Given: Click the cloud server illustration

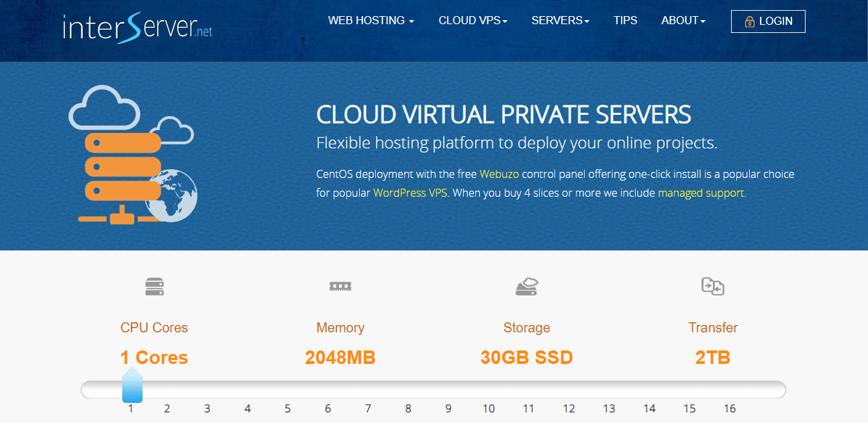Looking at the screenshot, I should (132, 154).
